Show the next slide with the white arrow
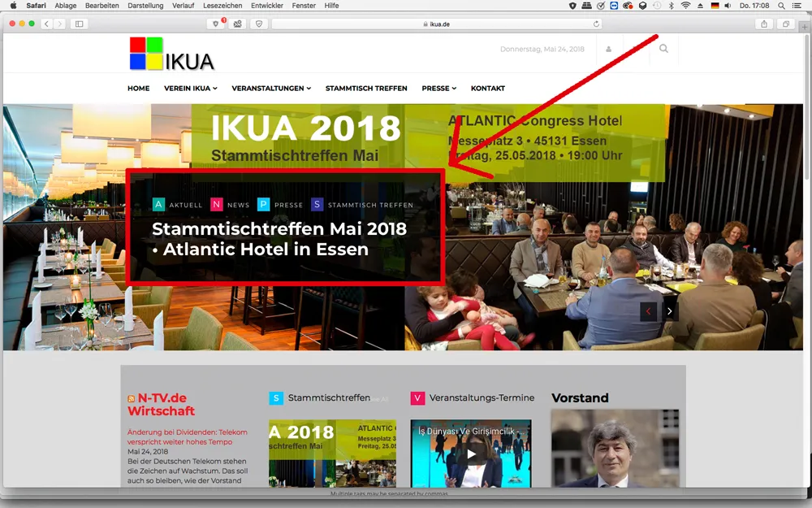 point(669,311)
